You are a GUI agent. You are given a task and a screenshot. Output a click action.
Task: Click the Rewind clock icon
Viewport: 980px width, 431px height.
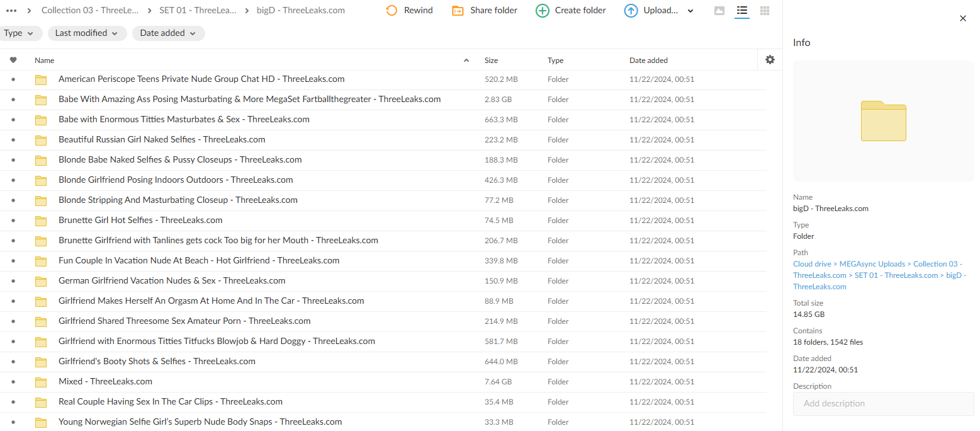391,11
